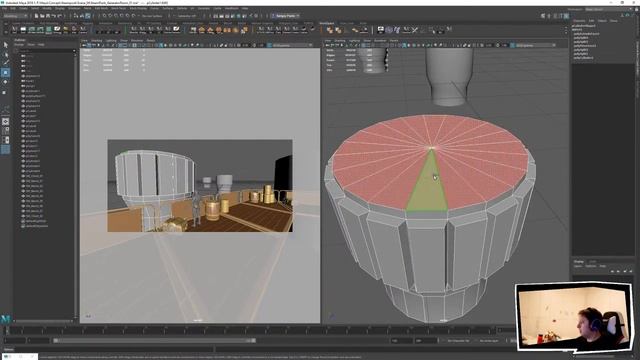Image resolution: width=640 pixels, height=360 pixels.
Task: Open the No Live Surface field
Action: point(152,16)
